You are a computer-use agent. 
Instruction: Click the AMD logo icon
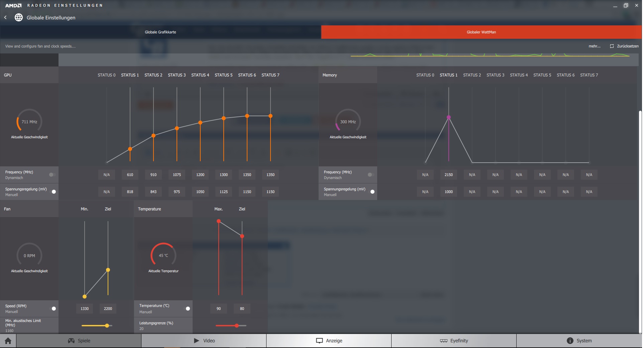[x=13, y=5]
